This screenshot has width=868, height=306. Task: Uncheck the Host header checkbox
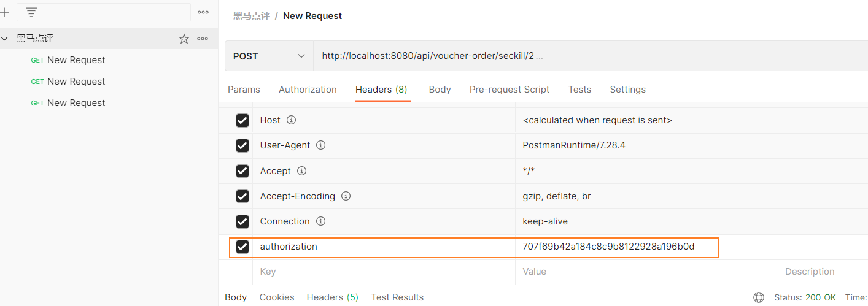coord(242,120)
